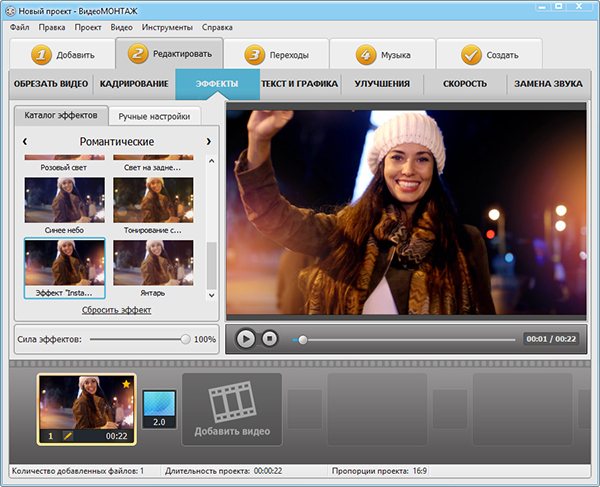Switch to ОБРЕЗАТЬ ВИДЕО section

[51, 84]
